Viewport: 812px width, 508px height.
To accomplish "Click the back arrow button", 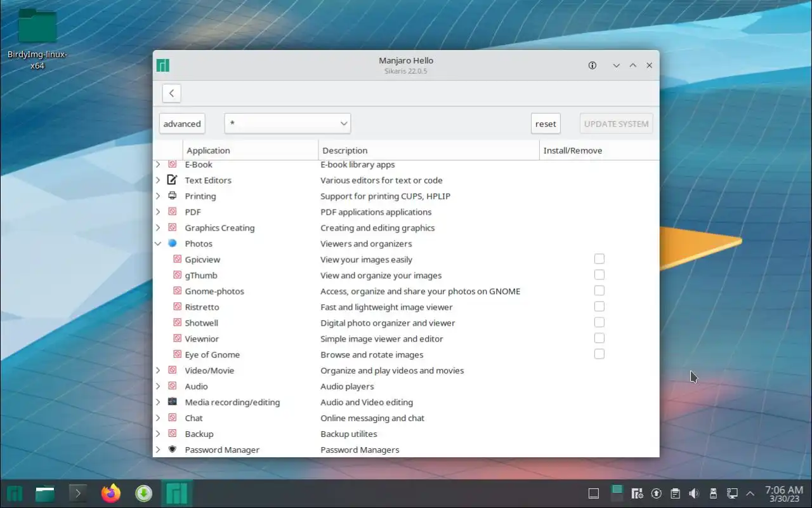I will click(x=171, y=93).
